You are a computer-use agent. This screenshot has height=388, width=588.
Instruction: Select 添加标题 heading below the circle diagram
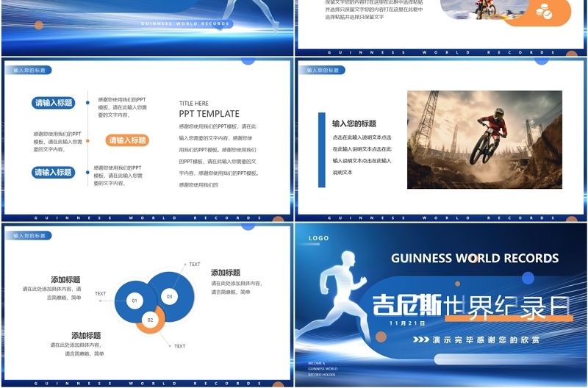(86, 336)
